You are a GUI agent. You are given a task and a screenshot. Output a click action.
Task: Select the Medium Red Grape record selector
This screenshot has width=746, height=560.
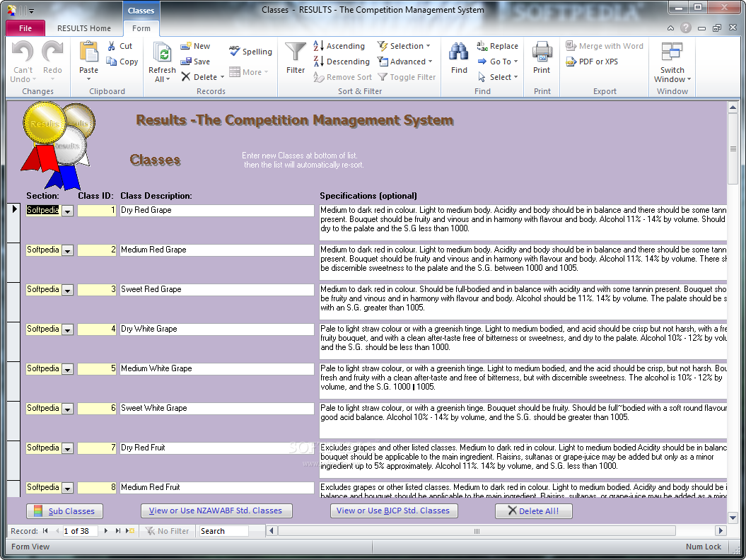click(x=13, y=262)
